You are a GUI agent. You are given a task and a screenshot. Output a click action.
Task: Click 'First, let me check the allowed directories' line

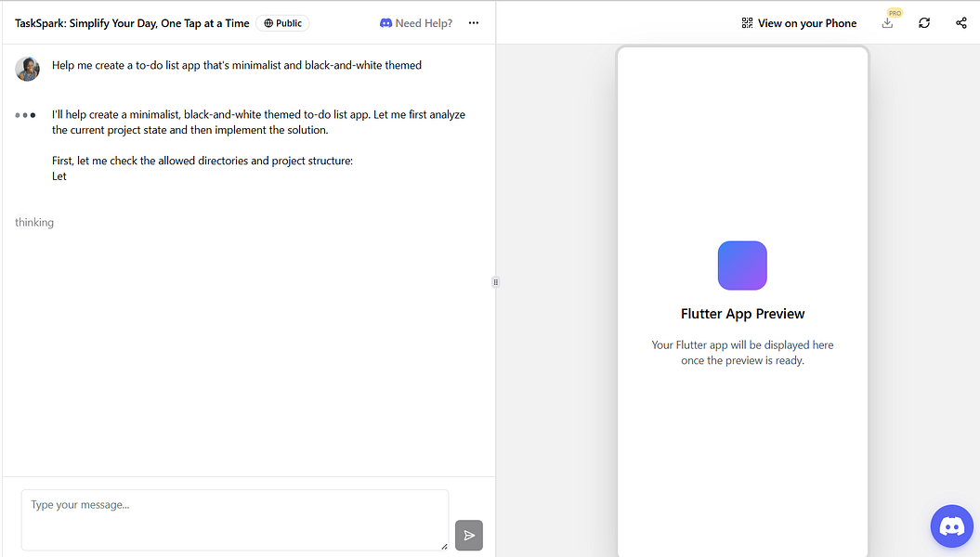(203, 161)
